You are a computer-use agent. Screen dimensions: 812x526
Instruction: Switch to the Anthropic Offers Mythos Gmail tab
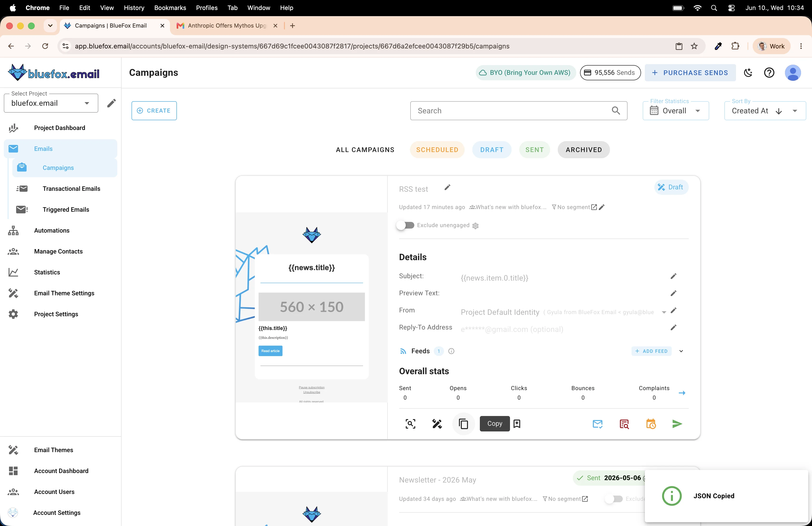coord(227,26)
